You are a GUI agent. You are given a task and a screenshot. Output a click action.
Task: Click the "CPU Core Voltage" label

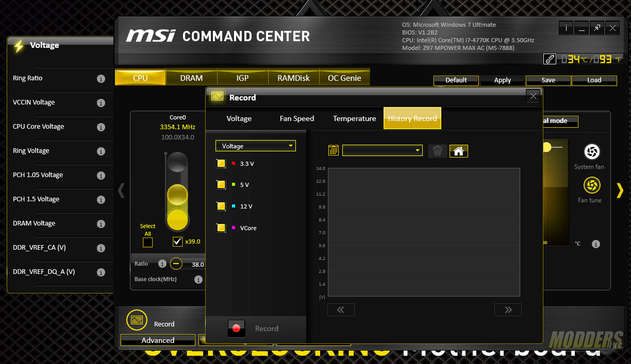pyautogui.click(x=39, y=127)
